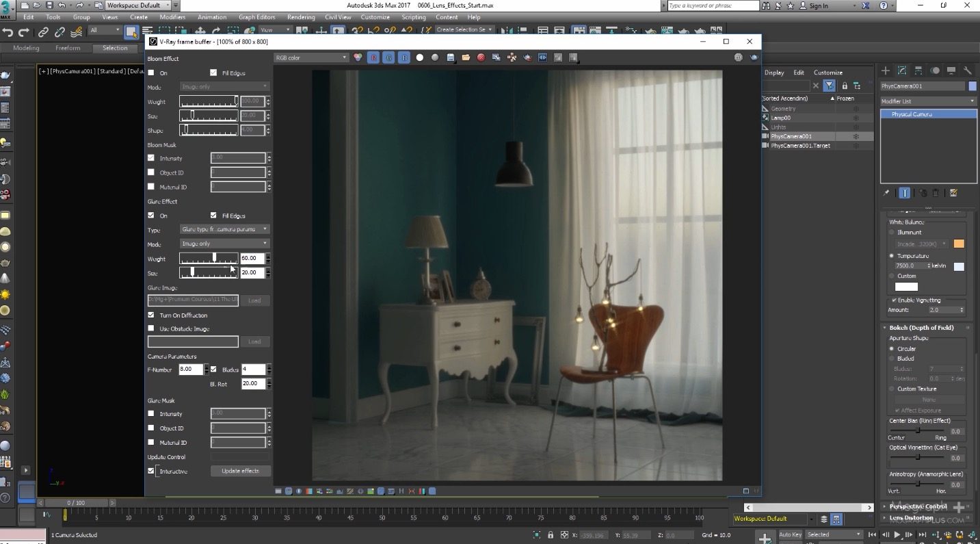Activate the Select Object tool

pos(131,31)
